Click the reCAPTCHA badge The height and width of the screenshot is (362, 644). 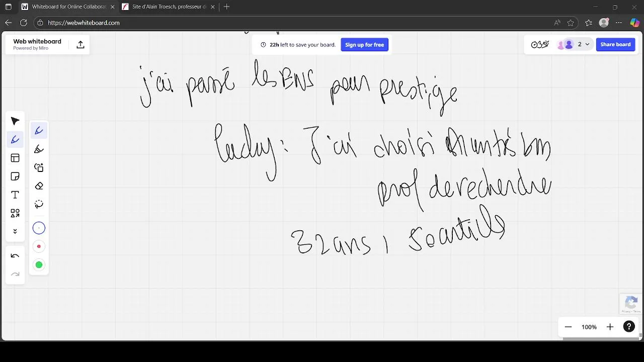(x=631, y=304)
